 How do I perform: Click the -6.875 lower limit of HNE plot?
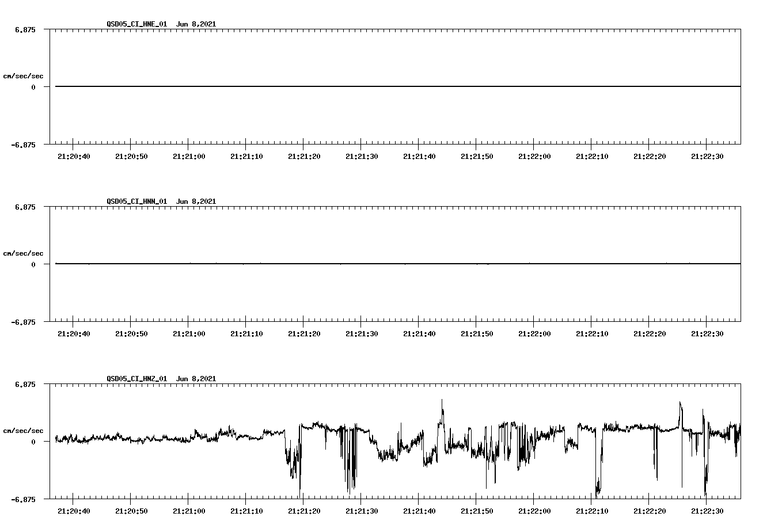click(x=23, y=145)
